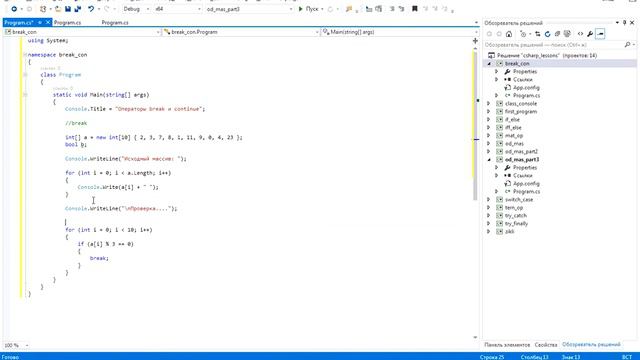Click the View Code icon in Solution Explorer
Viewport: 640px width, 360px height.
(580, 34)
